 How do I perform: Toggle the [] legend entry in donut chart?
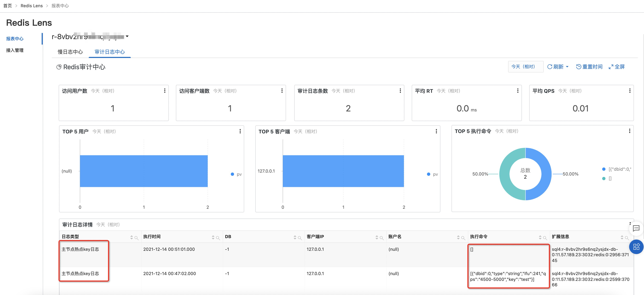coord(607,178)
